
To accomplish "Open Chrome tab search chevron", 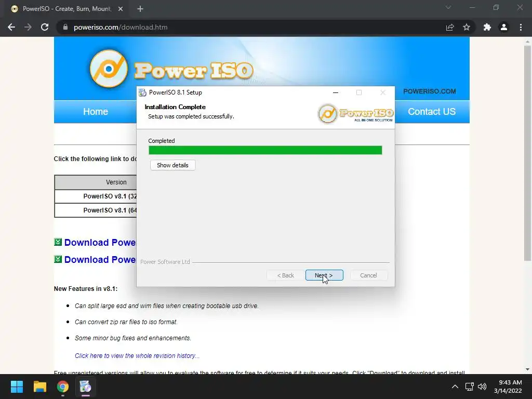I will (x=448, y=7).
